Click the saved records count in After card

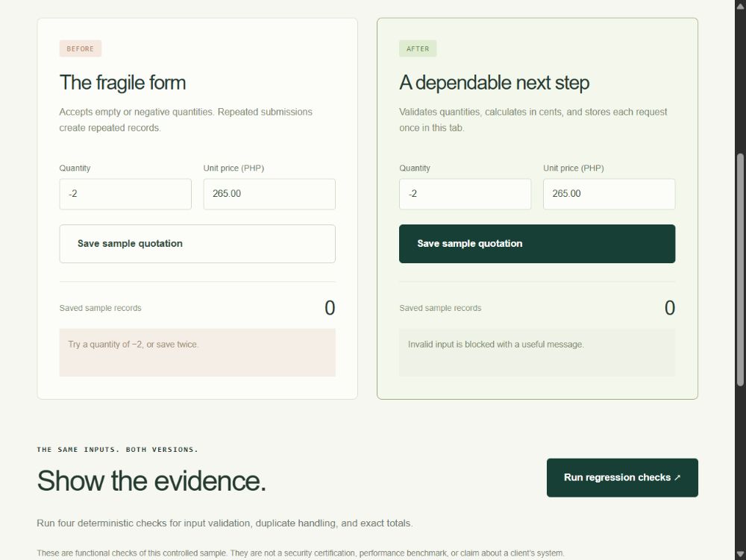click(669, 308)
